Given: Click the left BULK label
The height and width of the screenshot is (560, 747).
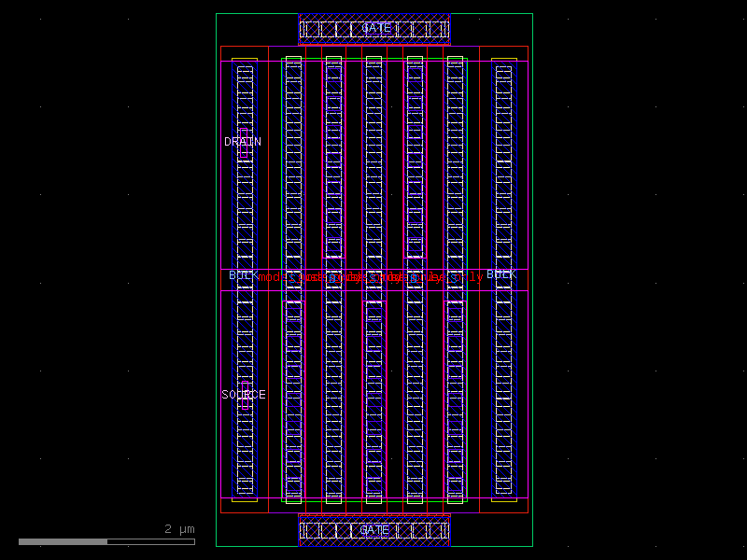Looking at the screenshot, I should click(241, 275).
